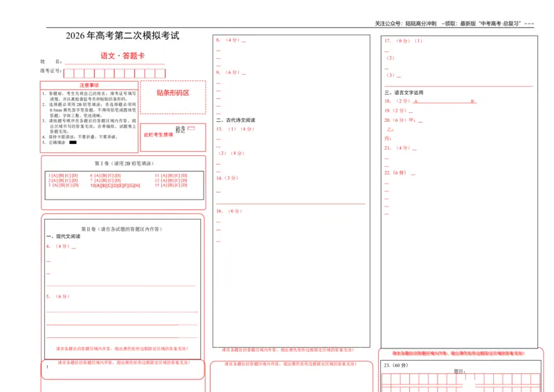Viewport: 554px width, 392px height.
Task: Click the 第I卷（请用2B铅笔填涂）heading
Action: click(124, 163)
